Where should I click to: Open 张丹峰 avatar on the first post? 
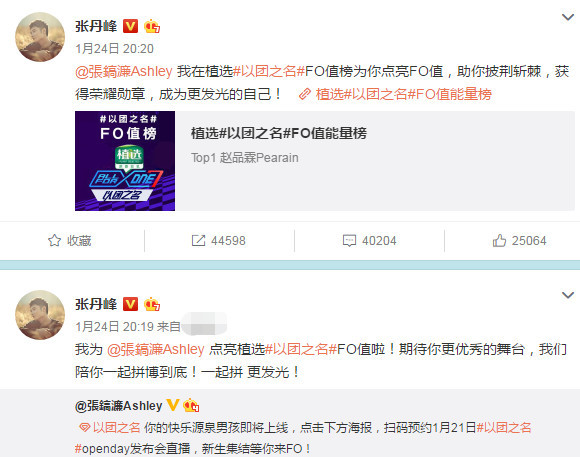tap(40, 37)
